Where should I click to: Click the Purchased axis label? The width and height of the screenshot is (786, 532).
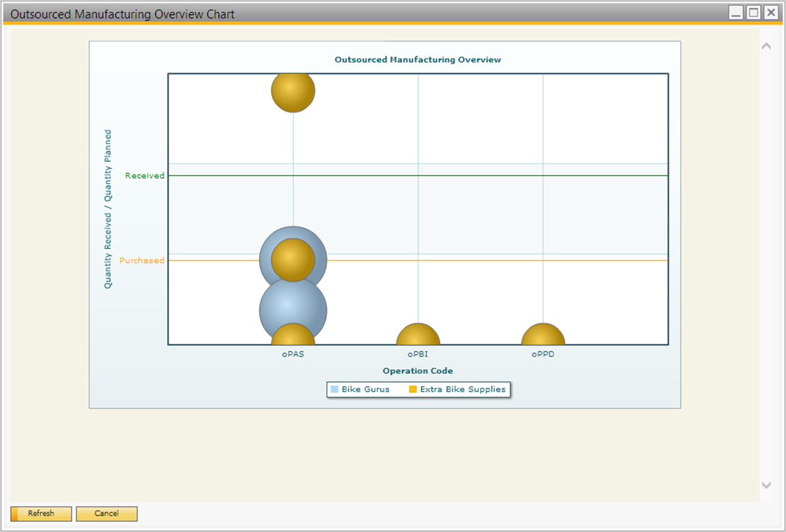tap(142, 261)
